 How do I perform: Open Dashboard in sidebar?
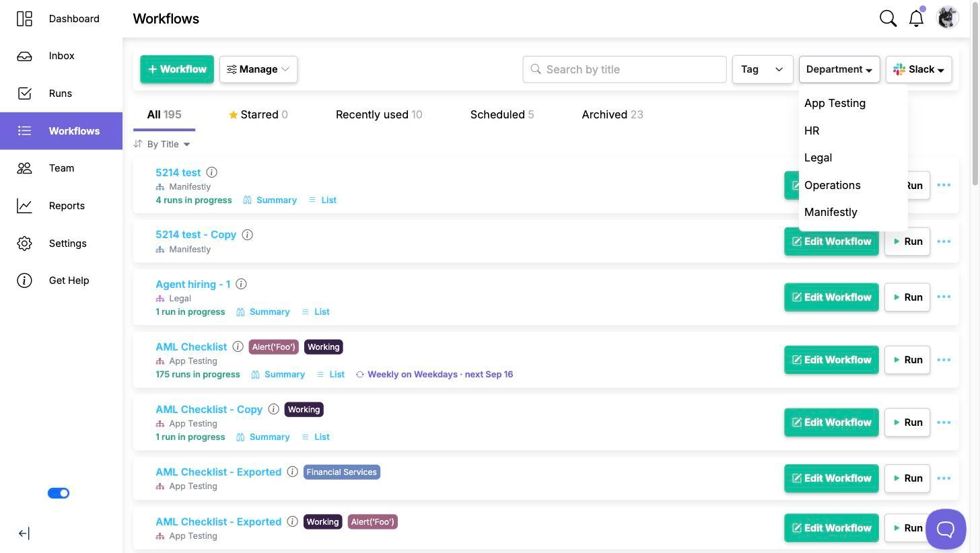61,19
